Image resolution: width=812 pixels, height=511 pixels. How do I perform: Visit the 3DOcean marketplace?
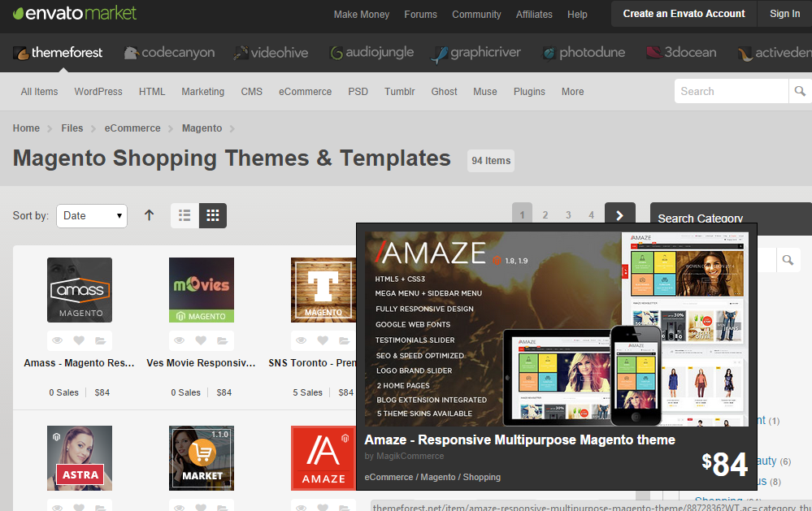681,53
